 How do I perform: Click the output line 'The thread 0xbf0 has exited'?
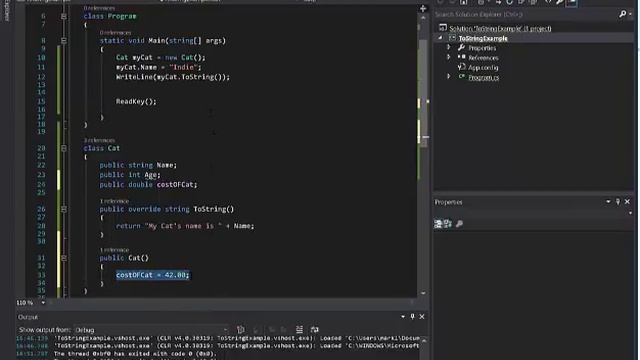click(135, 353)
